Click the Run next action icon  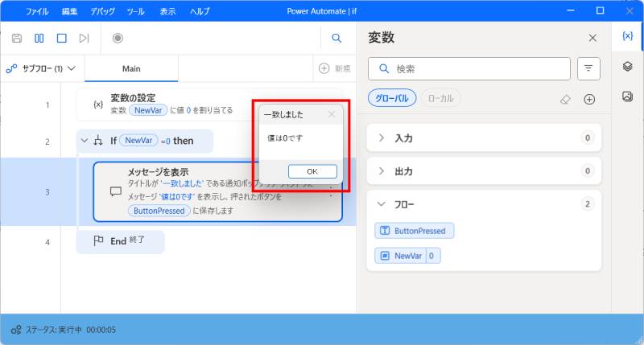84,38
